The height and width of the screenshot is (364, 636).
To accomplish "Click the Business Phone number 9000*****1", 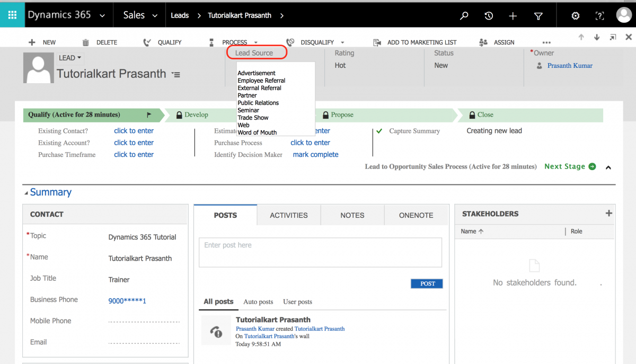I will click(127, 301).
